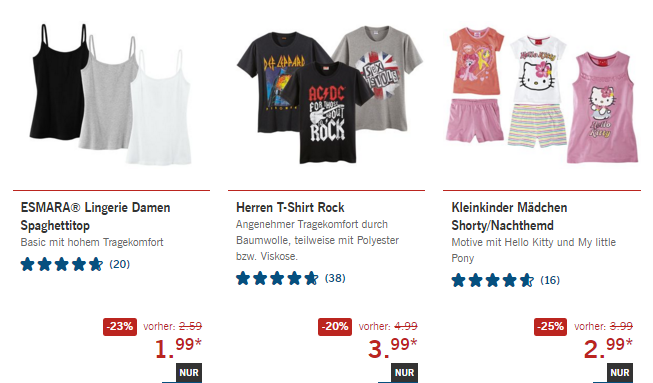
Task: Click the rock band T-shirts product image
Action: (x=329, y=95)
